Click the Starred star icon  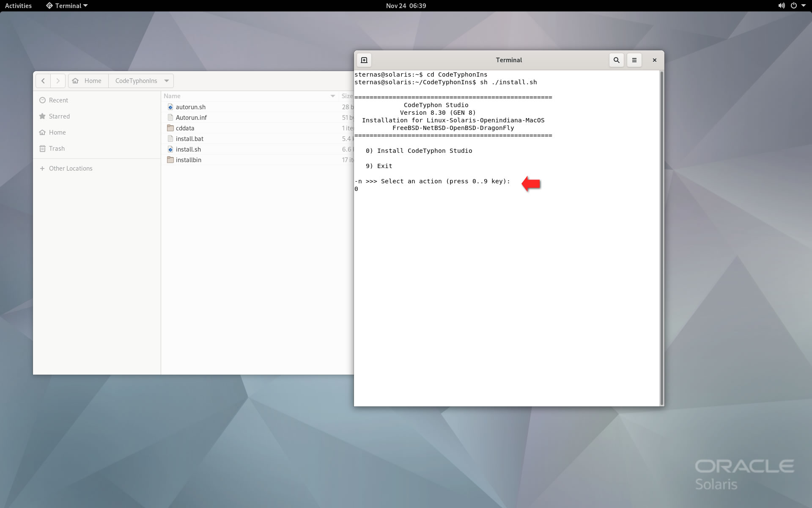pos(42,116)
